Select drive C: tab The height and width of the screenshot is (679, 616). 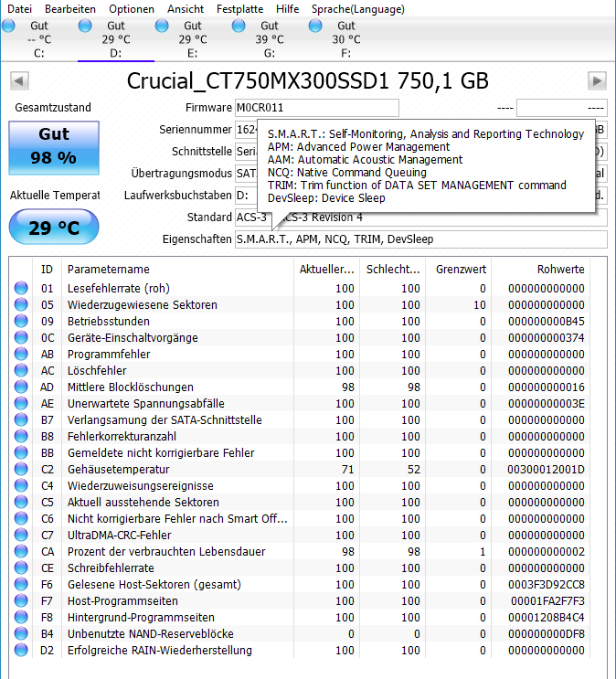(39, 39)
